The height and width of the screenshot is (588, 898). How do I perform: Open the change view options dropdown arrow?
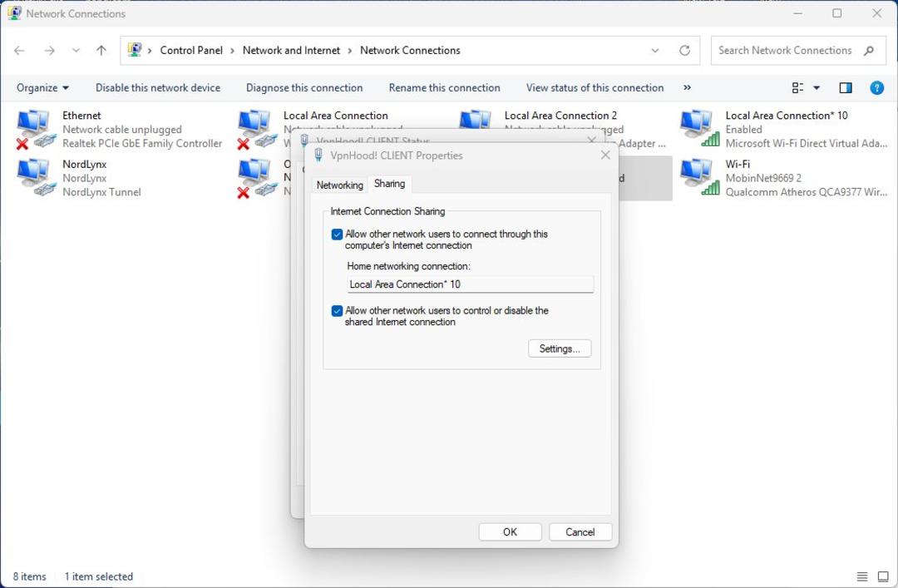click(x=817, y=87)
